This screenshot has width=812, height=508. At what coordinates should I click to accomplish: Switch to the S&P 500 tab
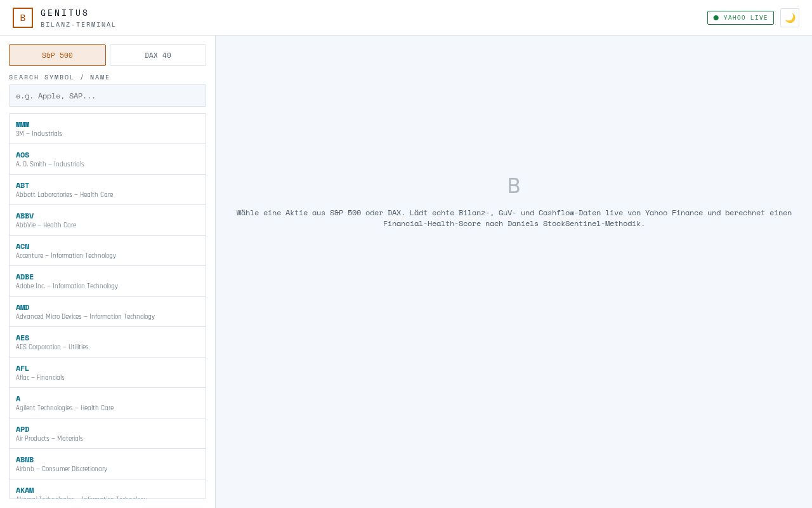pos(57,55)
